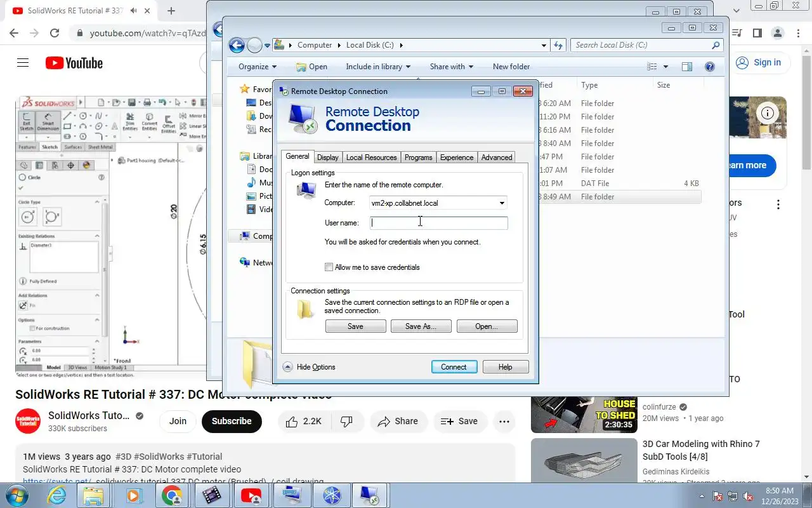Click the YouTube Sign in button
The image size is (812, 508).
tap(759, 62)
